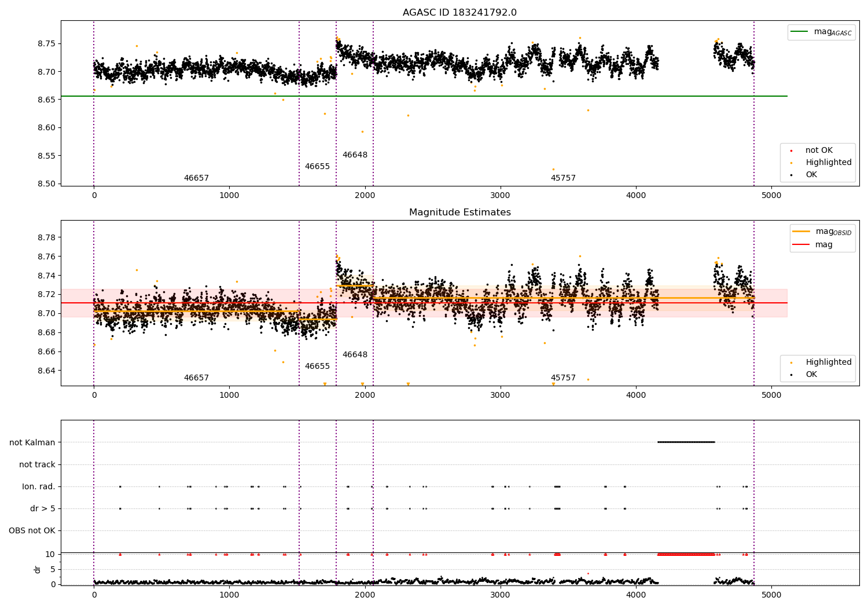
Task: Click the 8.55 y-axis tick label
Action: click(x=46, y=156)
